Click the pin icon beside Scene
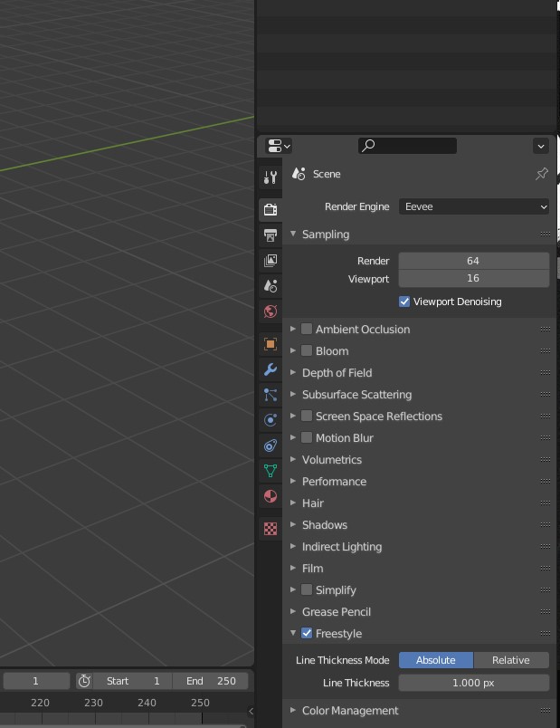The height and width of the screenshot is (728, 560). coord(541,174)
